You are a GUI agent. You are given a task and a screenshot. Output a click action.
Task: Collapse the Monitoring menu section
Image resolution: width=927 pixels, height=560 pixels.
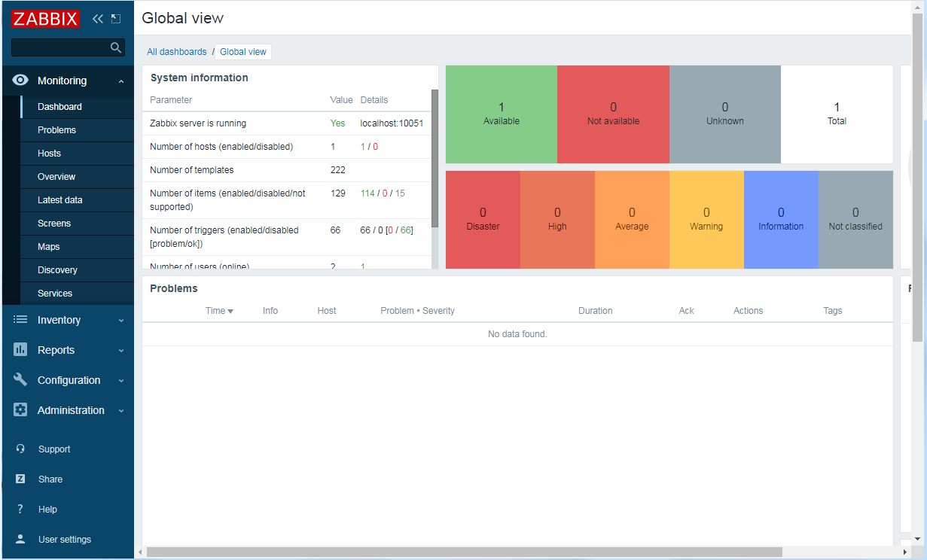click(121, 81)
